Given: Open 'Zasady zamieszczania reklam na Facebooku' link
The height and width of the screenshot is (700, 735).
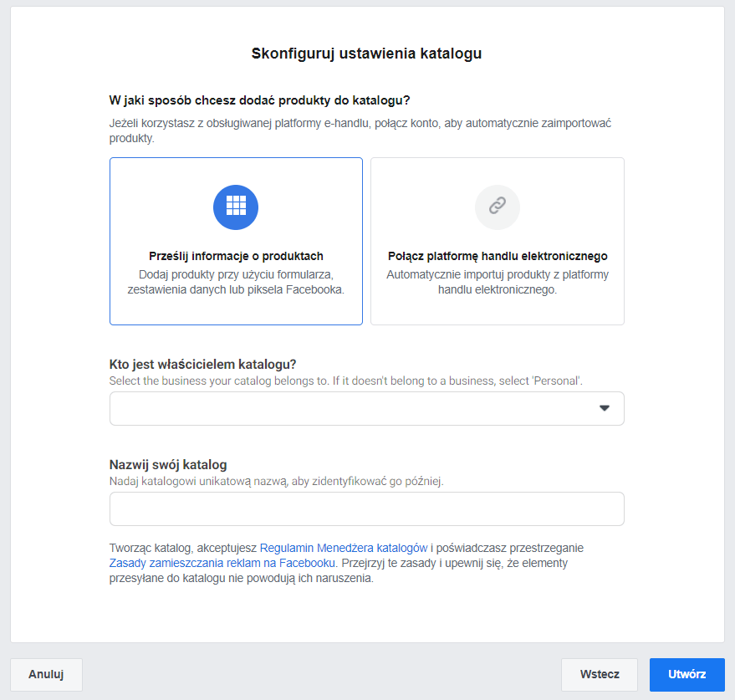Looking at the screenshot, I should [x=222, y=563].
